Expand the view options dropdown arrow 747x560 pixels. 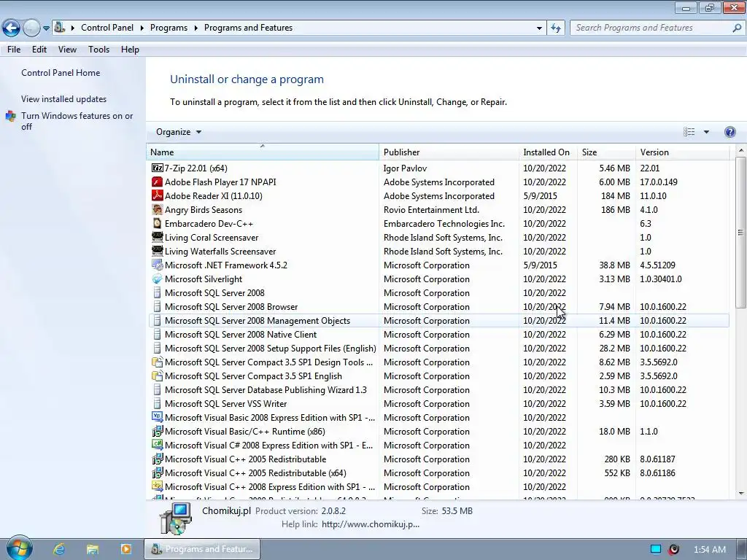706,132
